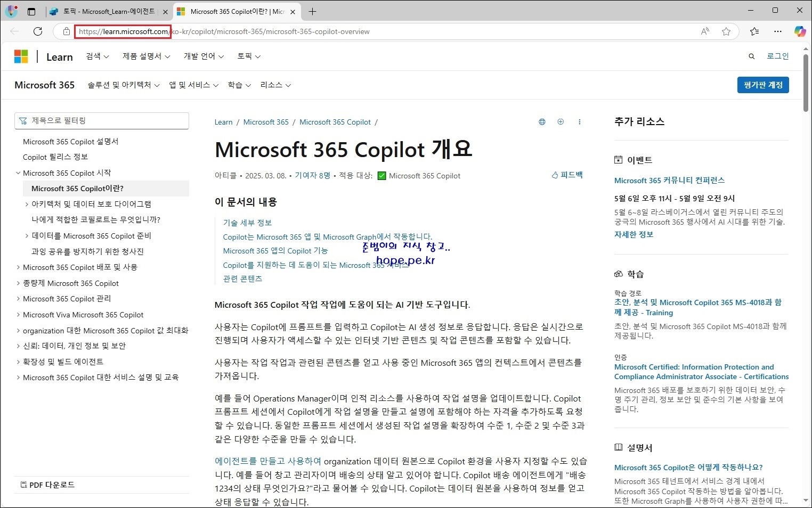This screenshot has width=812, height=508.
Task: Click Learn breadcrumb link
Action: (x=223, y=122)
